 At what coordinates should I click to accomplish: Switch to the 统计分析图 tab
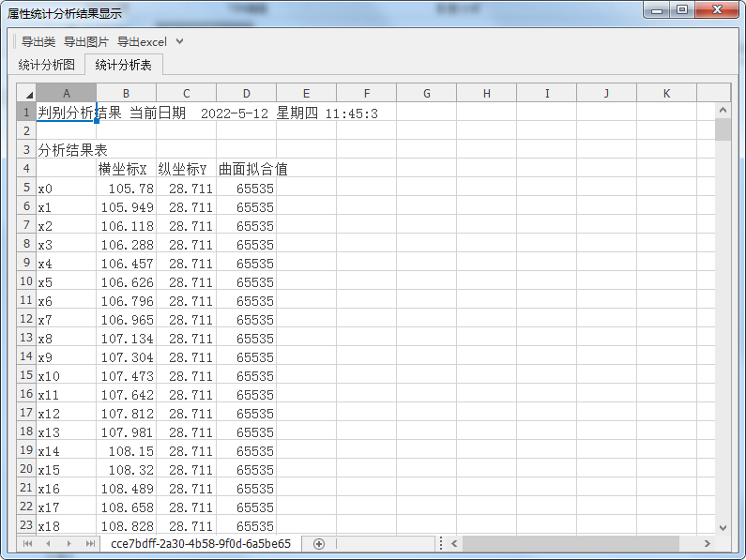click(x=47, y=65)
